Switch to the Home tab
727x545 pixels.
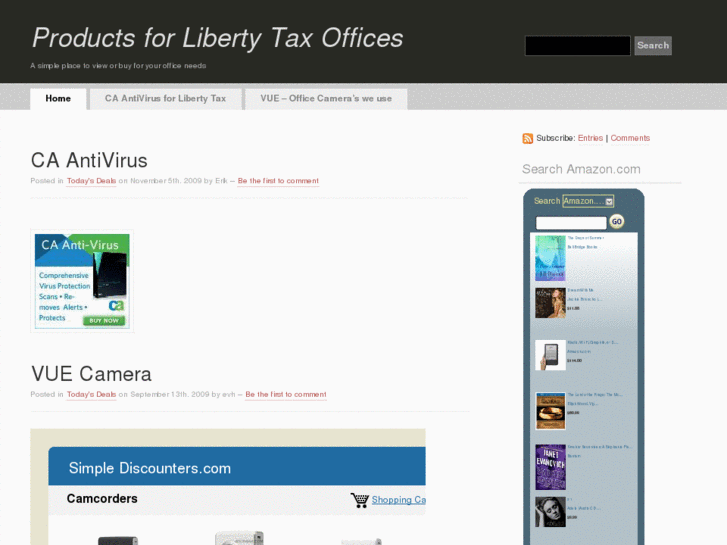58,99
